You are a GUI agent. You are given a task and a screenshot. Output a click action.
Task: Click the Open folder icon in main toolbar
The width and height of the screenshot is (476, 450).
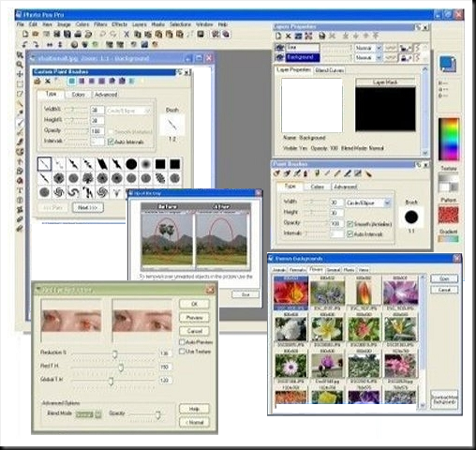(36, 34)
